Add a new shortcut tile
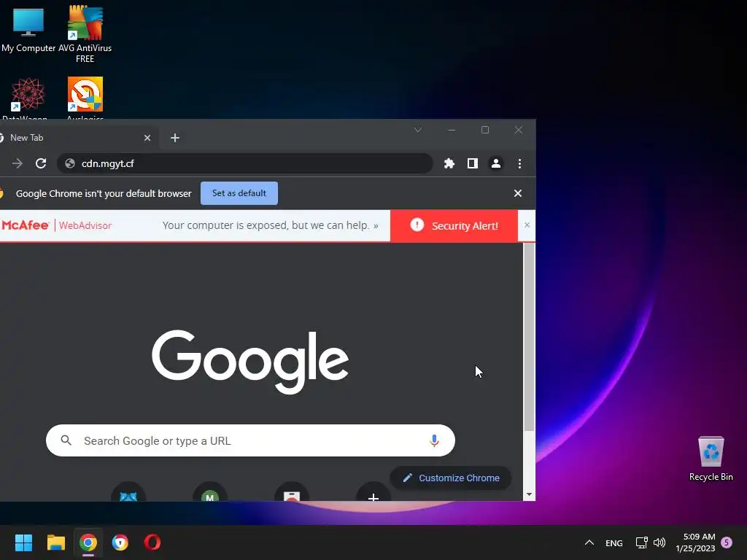Screen dimensions: 747x560 [x=373, y=494]
